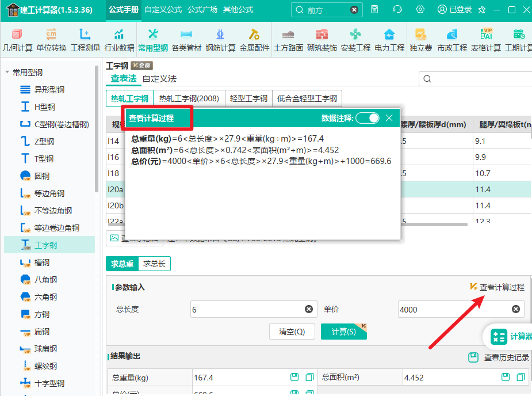Image resolution: width=532 pixels, height=396 pixels.
Task: Switch to 其他公式 top tab
Action: [238, 10]
